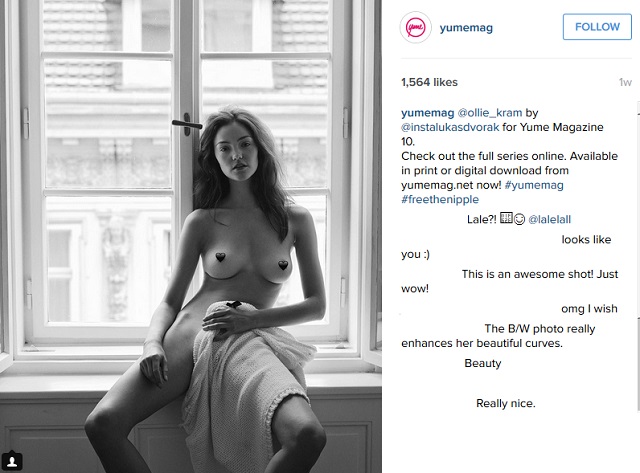Open the #yumemag hashtag
The image size is (640, 473).
(534, 185)
